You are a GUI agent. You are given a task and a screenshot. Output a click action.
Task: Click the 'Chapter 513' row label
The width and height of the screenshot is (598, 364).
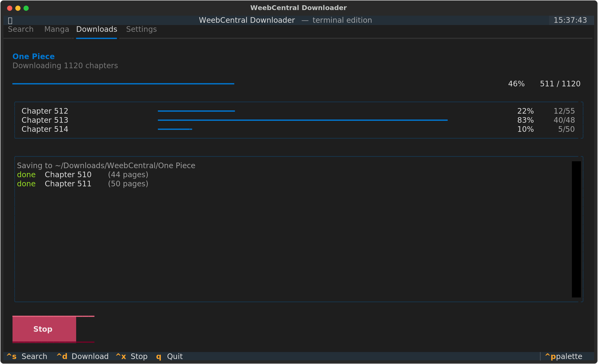pos(45,120)
